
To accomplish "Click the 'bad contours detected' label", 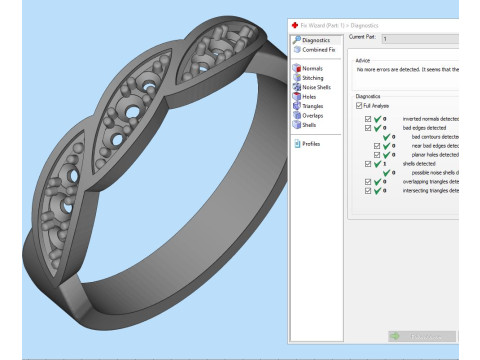I will point(435,137).
